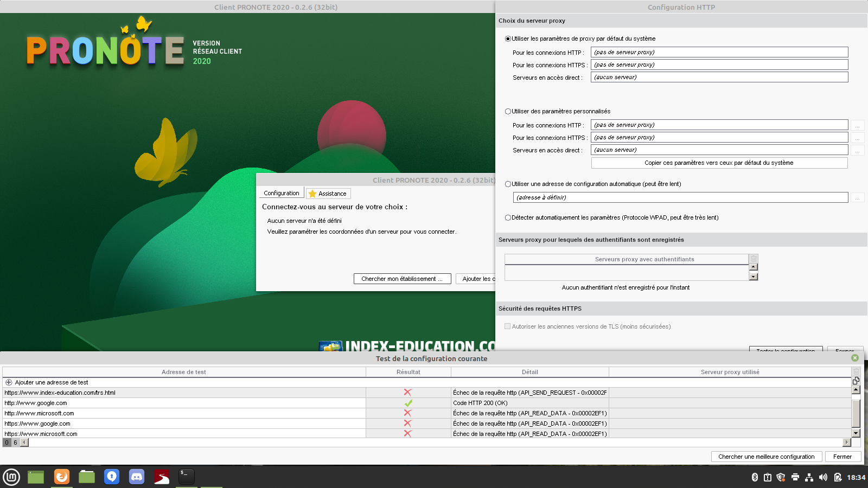
Task: Switch to the Assistance tab
Action: (328, 194)
